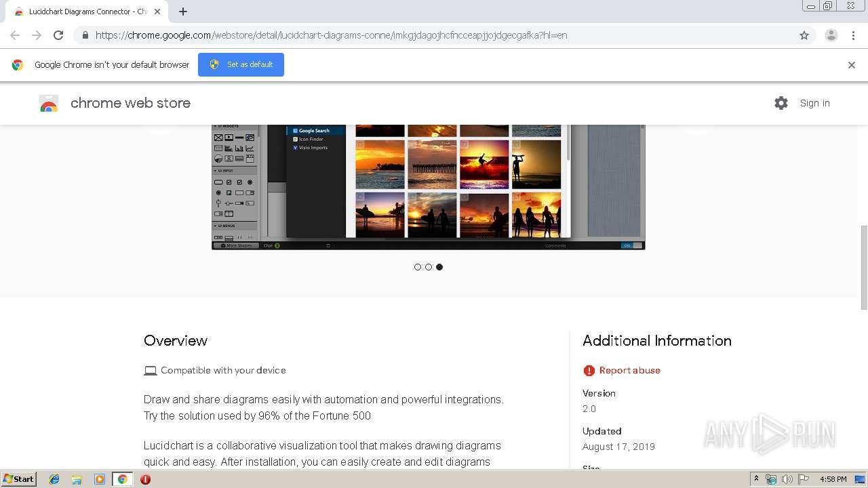Viewport: 868px width, 488px height.
Task: Click the red Report abuse warning icon
Action: click(x=589, y=370)
